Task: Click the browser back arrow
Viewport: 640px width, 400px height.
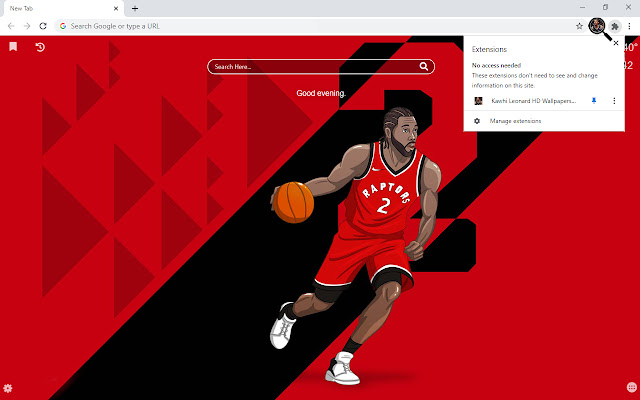Action: pyautogui.click(x=11, y=26)
